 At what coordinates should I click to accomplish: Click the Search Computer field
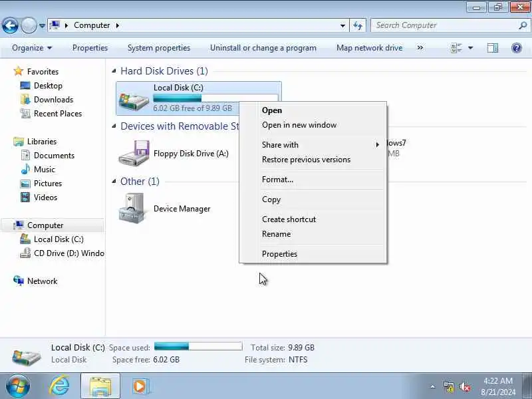pyautogui.click(x=444, y=25)
